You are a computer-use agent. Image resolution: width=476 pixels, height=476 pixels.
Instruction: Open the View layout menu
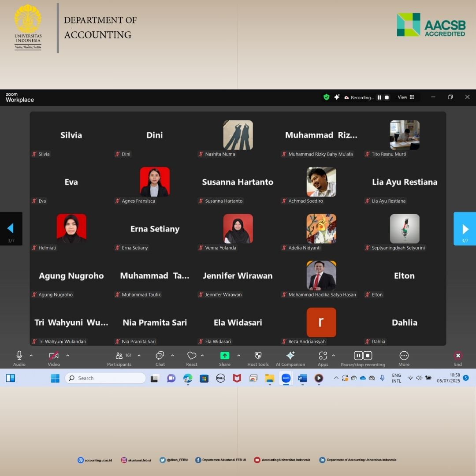(x=405, y=97)
